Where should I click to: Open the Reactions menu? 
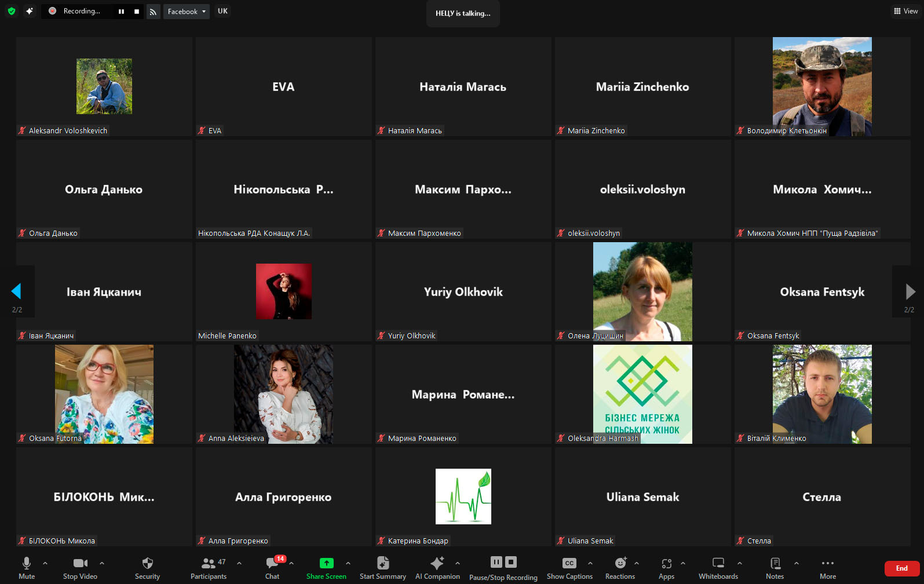620,568
